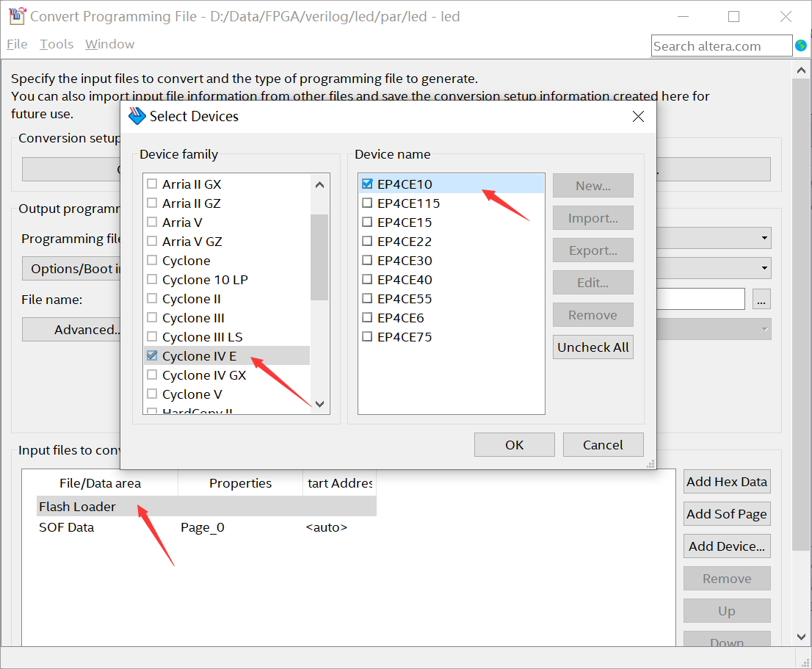Image resolution: width=812 pixels, height=669 pixels.
Task: Click the Page_0 properties cell
Action: (203, 527)
